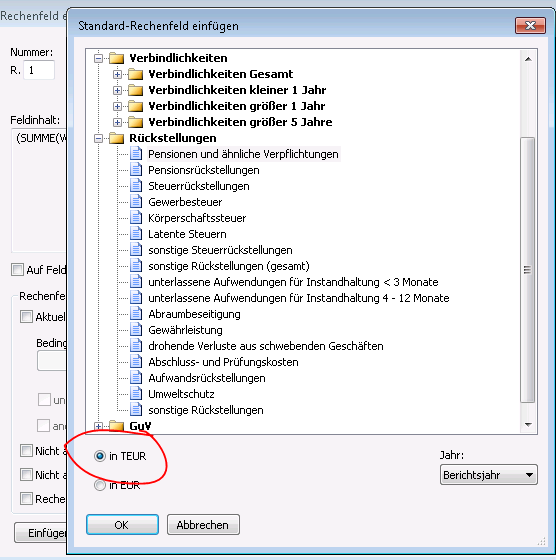The width and height of the screenshot is (556, 560).
Task: Click the Verbindlichkeiten Gesamt folder icon
Action: tap(135, 74)
